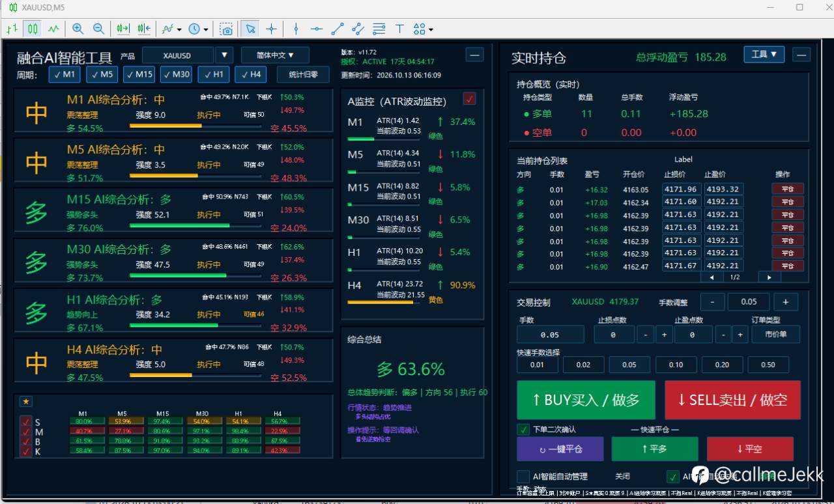Take a chart screenshot with camera icon
This screenshot has height=504, width=834.
coord(226,29)
